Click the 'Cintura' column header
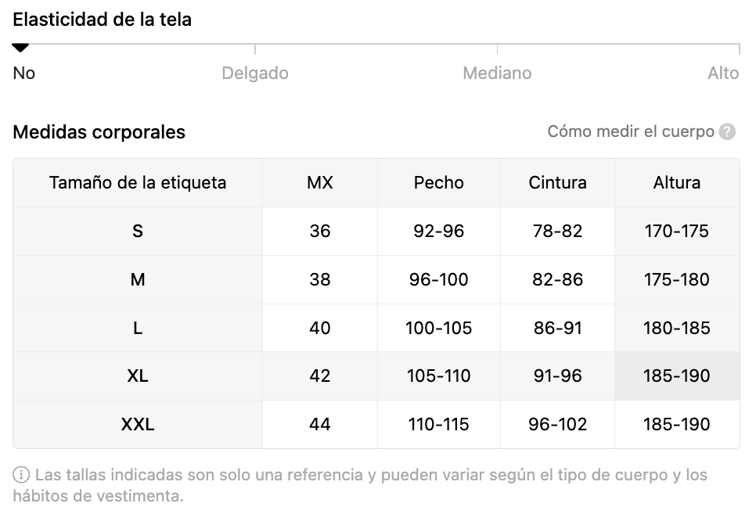 [557, 182]
